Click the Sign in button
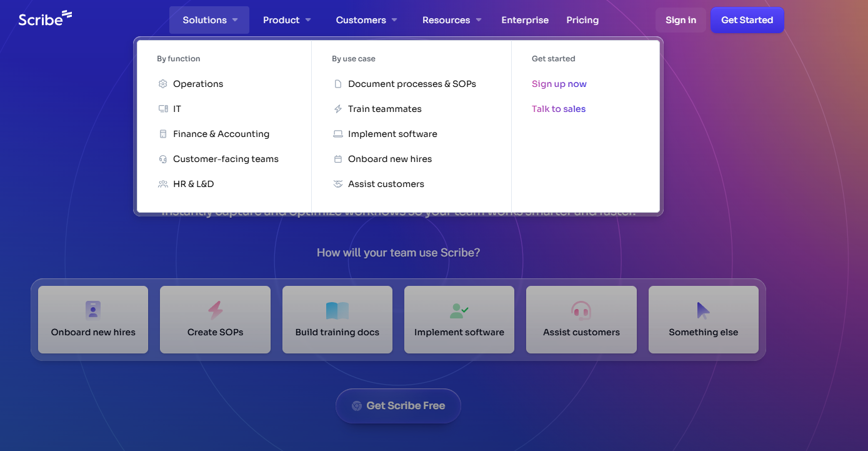Image resolution: width=868 pixels, height=451 pixels. tap(681, 20)
